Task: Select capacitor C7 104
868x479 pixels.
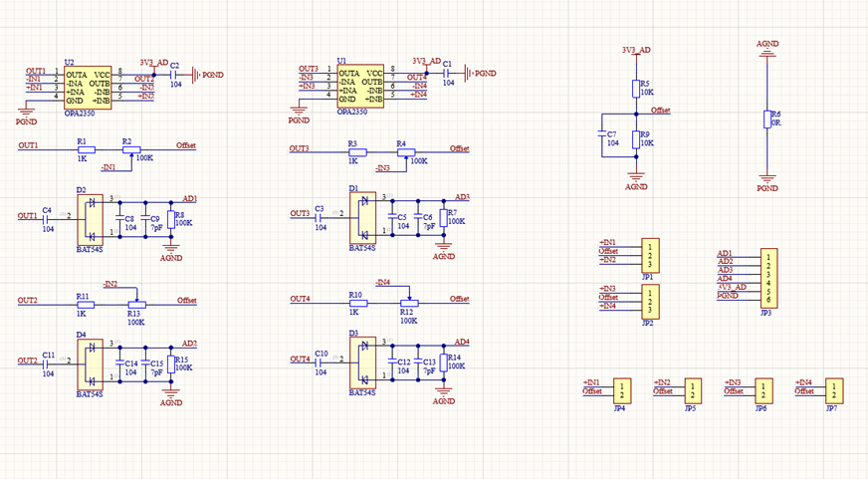Action: pyautogui.click(x=602, y=134)
